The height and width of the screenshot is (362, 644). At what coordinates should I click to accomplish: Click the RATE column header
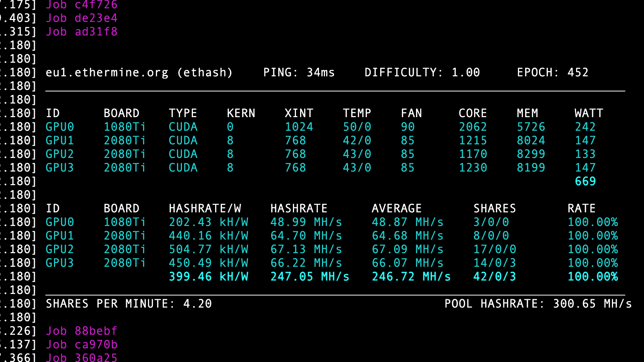click(x=582, y=209)
